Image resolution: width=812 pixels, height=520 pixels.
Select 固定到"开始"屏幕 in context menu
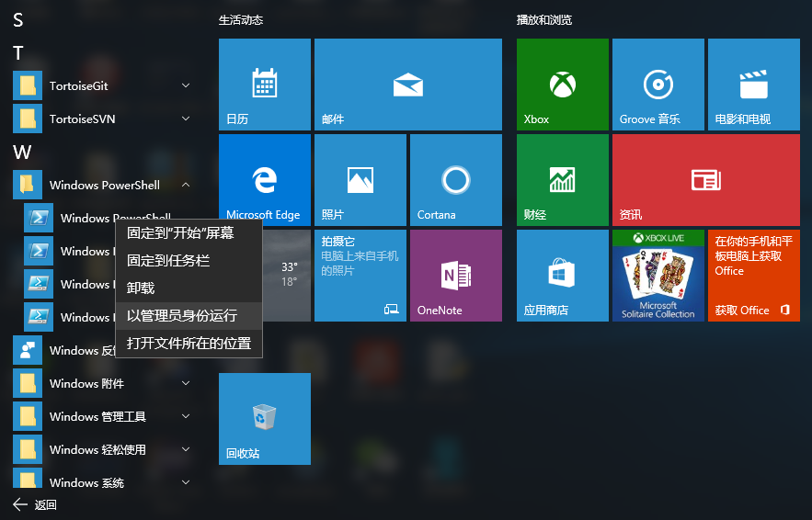point(189,232)
